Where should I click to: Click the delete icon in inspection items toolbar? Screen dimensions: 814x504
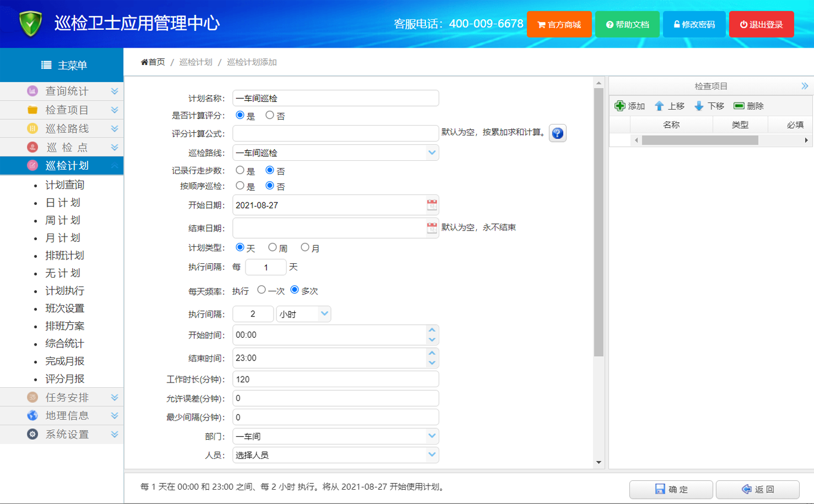click(739, 106)
